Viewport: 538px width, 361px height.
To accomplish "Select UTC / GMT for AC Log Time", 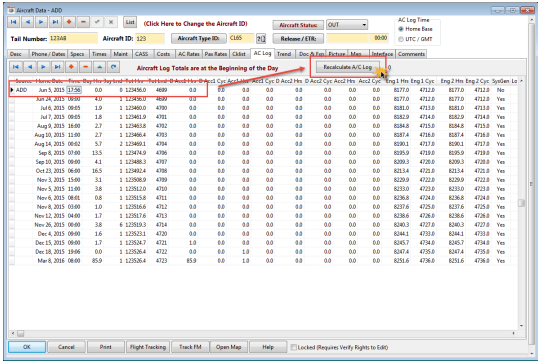I will pyautogui.click(x=401, y=39).
